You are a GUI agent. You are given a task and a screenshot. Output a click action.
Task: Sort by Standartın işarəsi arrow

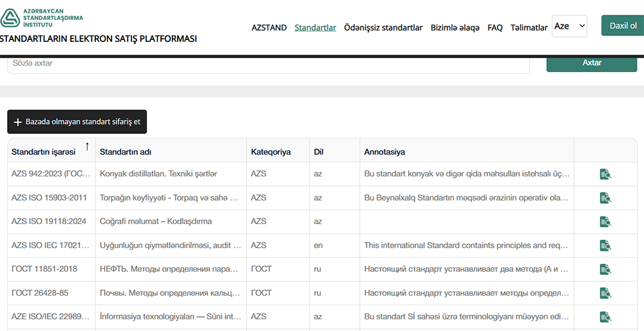[x=87, y=147]
